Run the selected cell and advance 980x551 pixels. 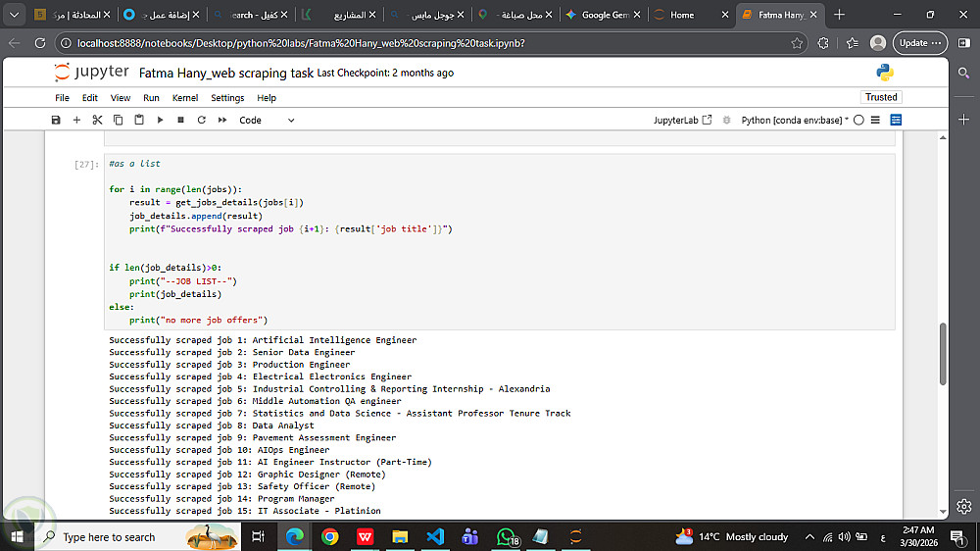(x=160, y=120)
